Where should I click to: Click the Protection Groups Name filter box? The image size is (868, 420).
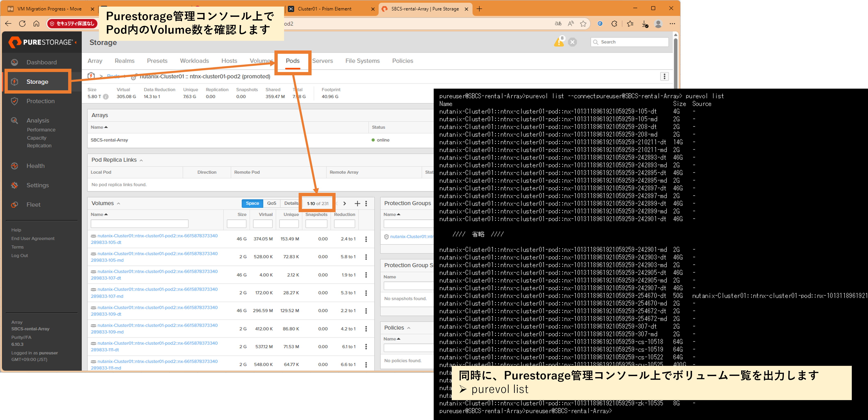[x=408, y=224]
